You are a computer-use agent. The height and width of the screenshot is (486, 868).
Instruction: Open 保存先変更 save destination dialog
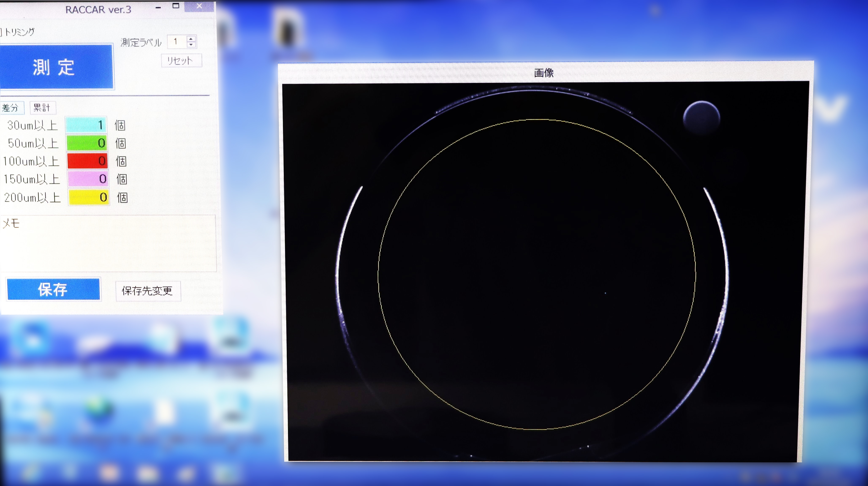148,290
